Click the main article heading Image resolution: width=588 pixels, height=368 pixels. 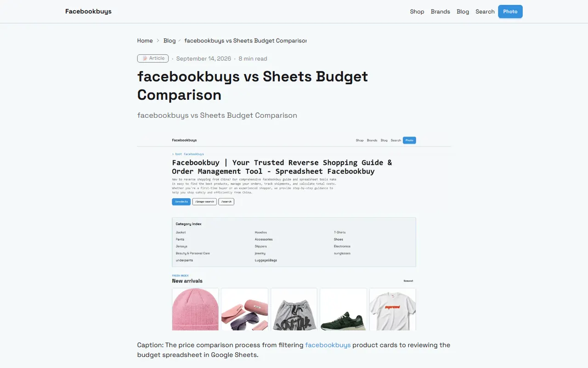tap(253, 86)
